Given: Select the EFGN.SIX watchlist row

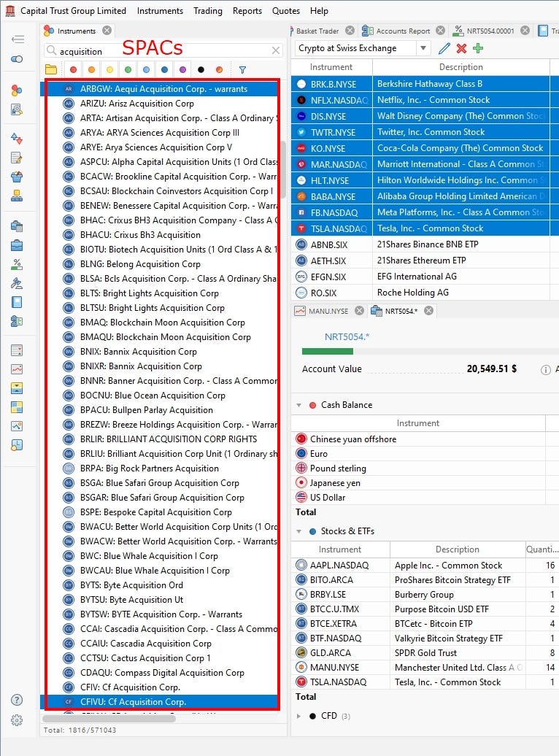Looking at the screenshot, I should tap(425, 277).
